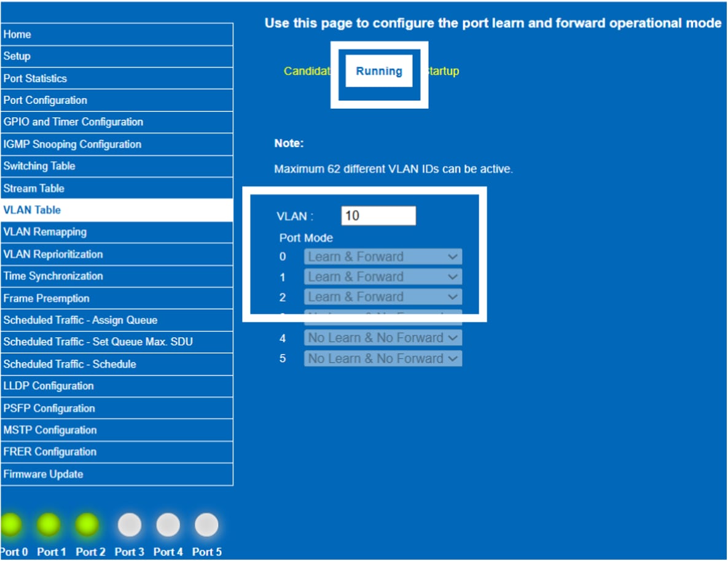Viewport: 728px width, 561px height.
Task: Click the green Port 0 status indicator
Action: (10, 525)
